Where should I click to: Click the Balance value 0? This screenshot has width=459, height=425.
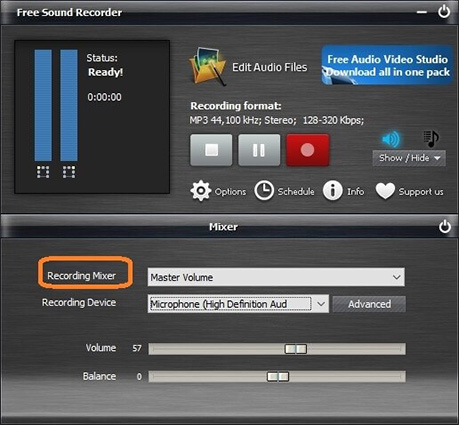[139, 377]
